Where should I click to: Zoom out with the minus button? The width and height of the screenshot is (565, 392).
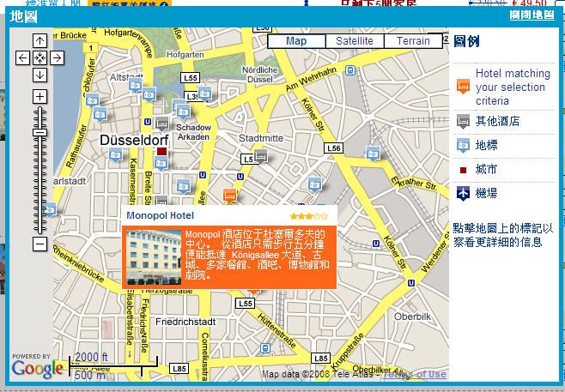point(39,244)
